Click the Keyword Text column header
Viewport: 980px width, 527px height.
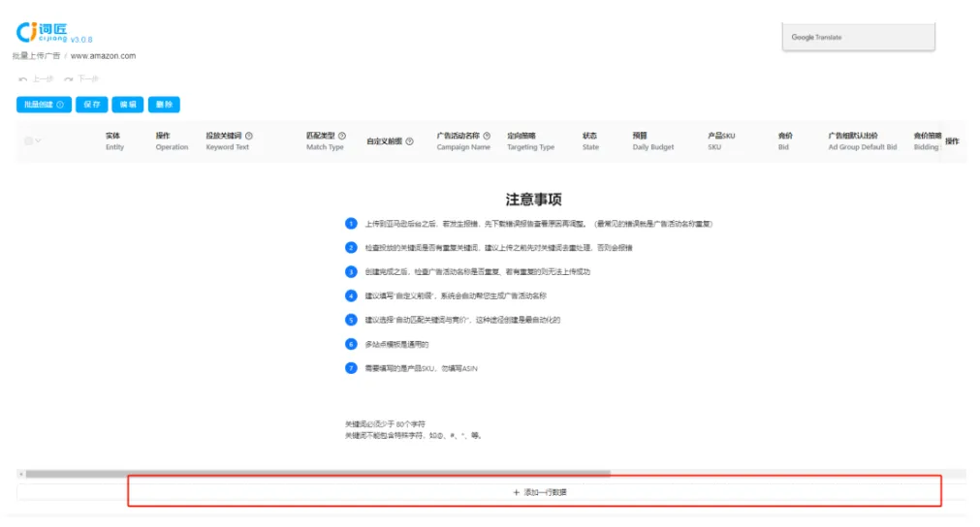228,141
